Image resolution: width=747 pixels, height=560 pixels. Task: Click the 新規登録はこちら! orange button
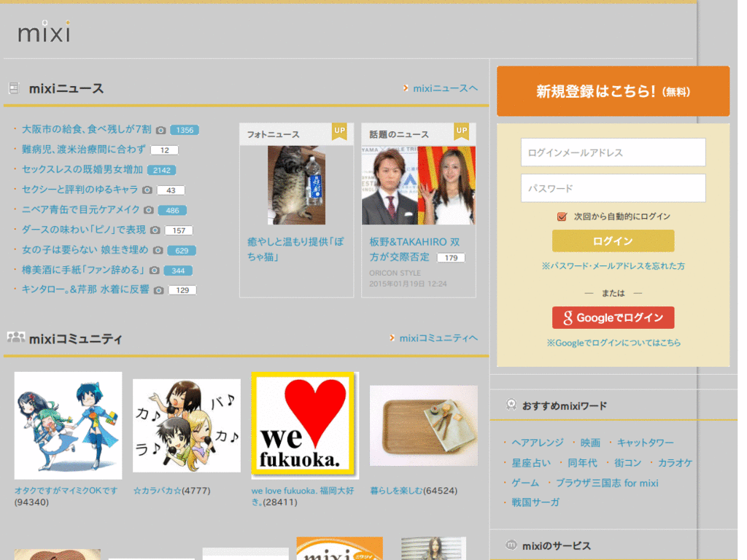click(613, 91)
